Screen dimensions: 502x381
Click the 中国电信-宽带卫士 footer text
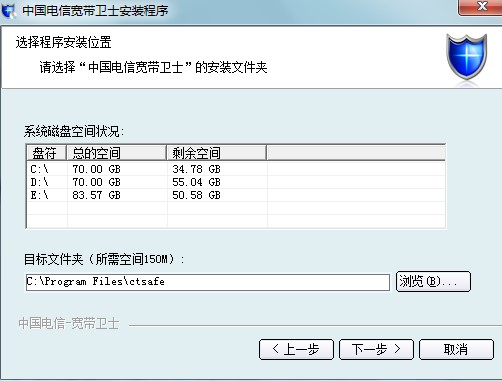click(69, 323)
